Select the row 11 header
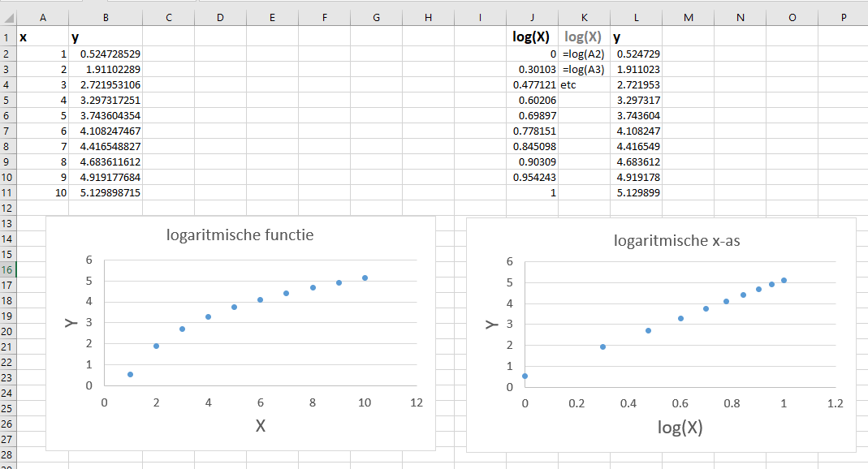This screenshot has height=469, width=868. pos(8,193)
